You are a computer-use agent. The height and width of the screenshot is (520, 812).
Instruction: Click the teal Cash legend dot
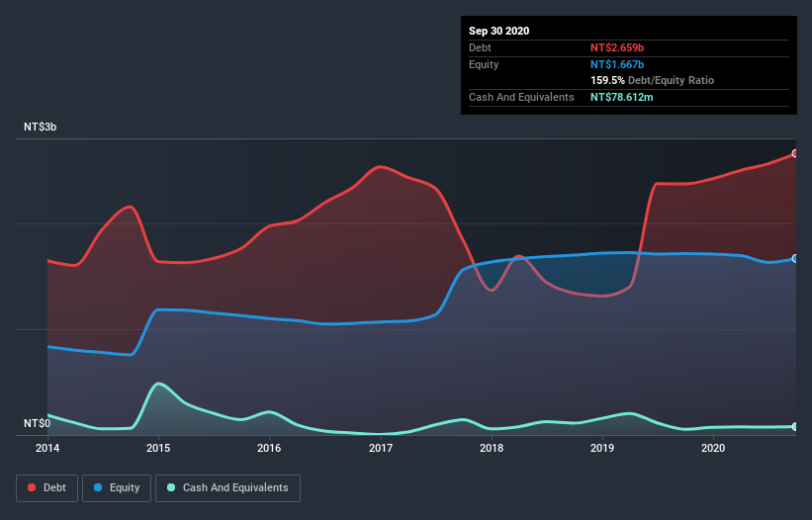pos(171,487)
